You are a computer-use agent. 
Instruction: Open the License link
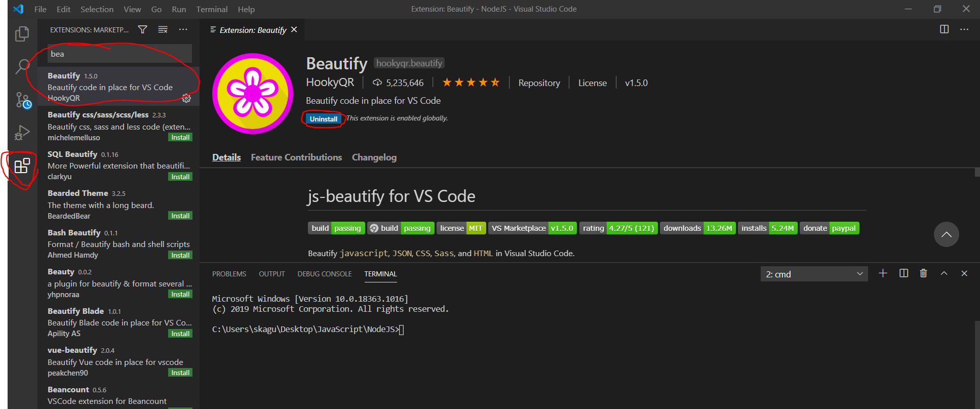[593, 83]
